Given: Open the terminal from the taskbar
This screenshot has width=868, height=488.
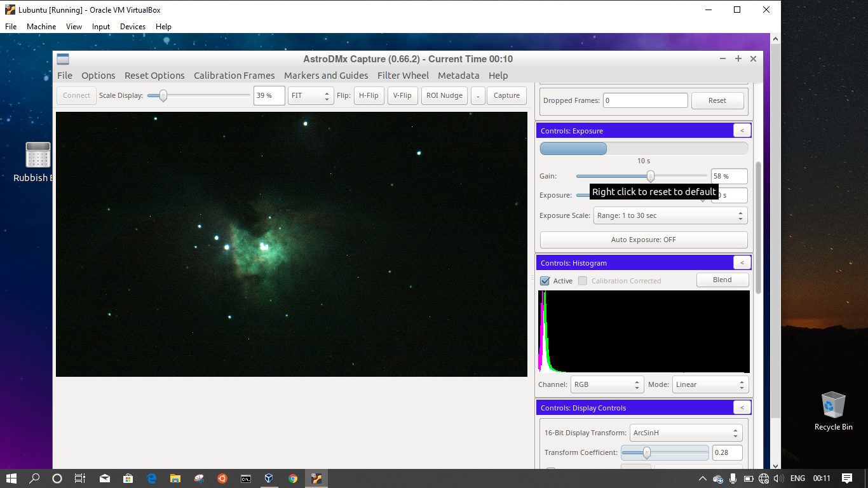Looking at the screenshot, I should [x=245, y=478].
